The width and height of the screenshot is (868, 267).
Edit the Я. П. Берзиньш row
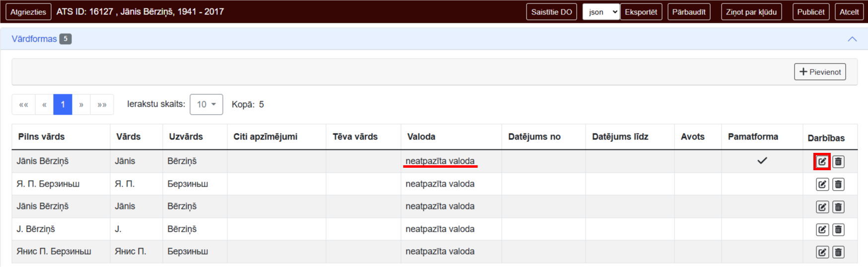(822, 185)
